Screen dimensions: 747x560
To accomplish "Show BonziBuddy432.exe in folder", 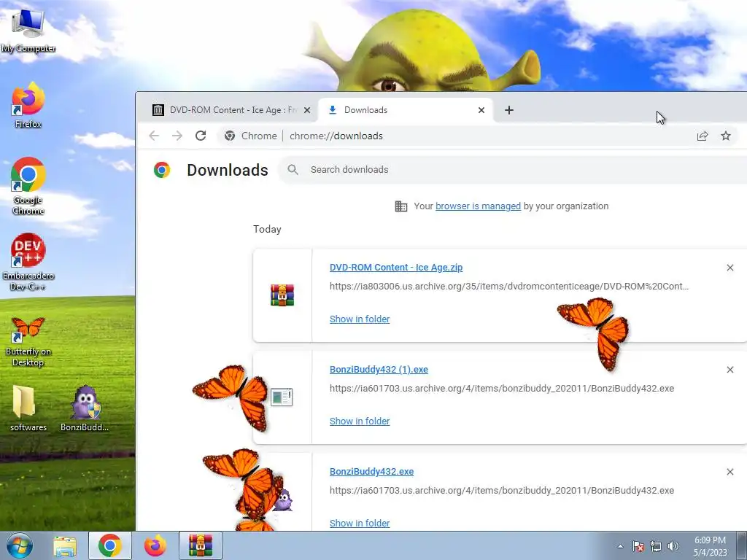I will tap(360, 523).
